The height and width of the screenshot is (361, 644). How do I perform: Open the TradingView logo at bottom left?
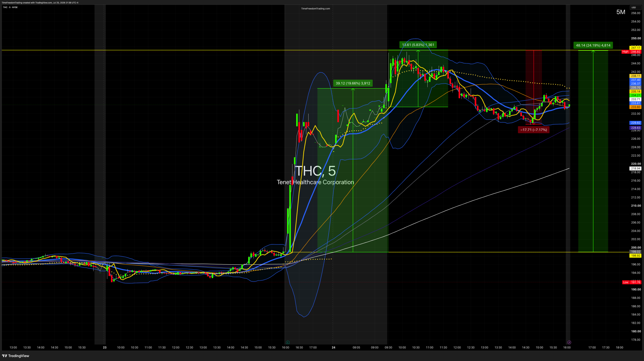click(16, 356)
